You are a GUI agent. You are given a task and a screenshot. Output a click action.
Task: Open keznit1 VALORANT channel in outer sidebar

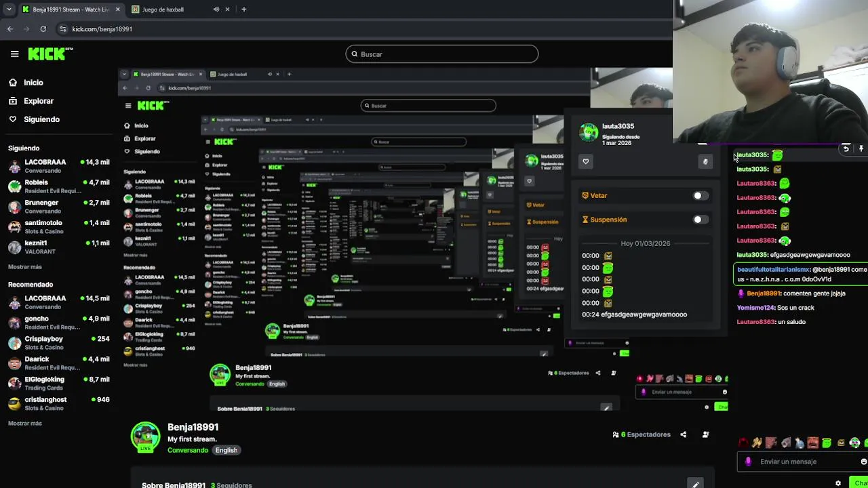59,247
